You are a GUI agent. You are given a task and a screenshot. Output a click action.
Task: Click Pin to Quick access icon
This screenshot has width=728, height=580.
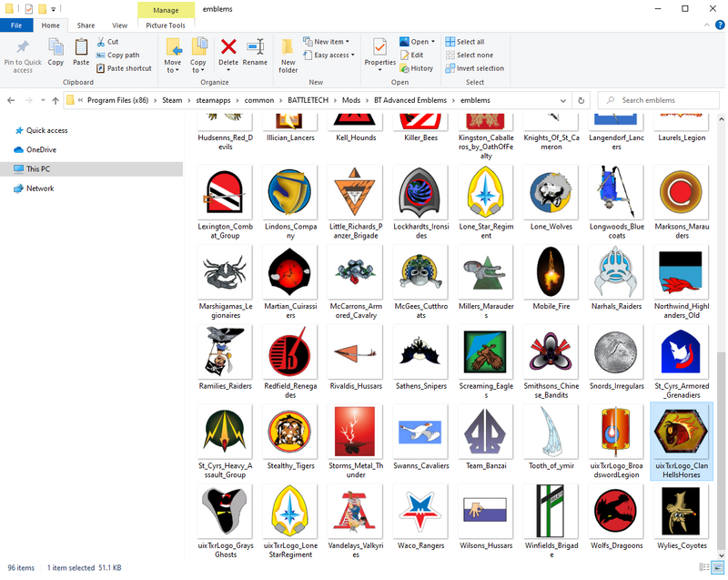22,46
